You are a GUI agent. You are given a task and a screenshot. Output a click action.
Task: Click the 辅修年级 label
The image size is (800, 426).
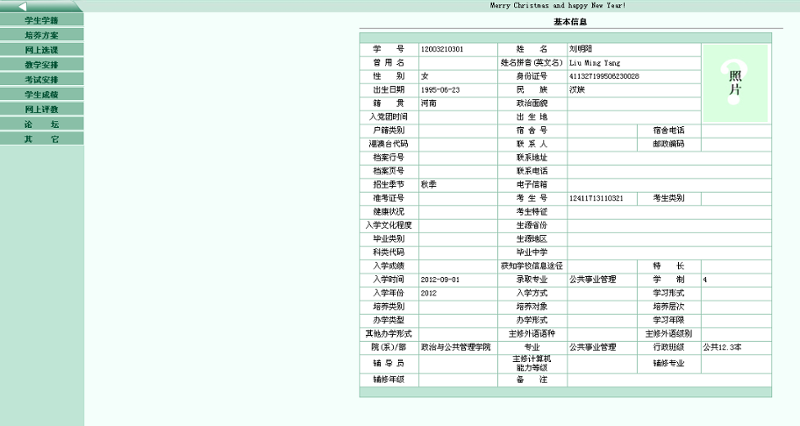(389, 380)
